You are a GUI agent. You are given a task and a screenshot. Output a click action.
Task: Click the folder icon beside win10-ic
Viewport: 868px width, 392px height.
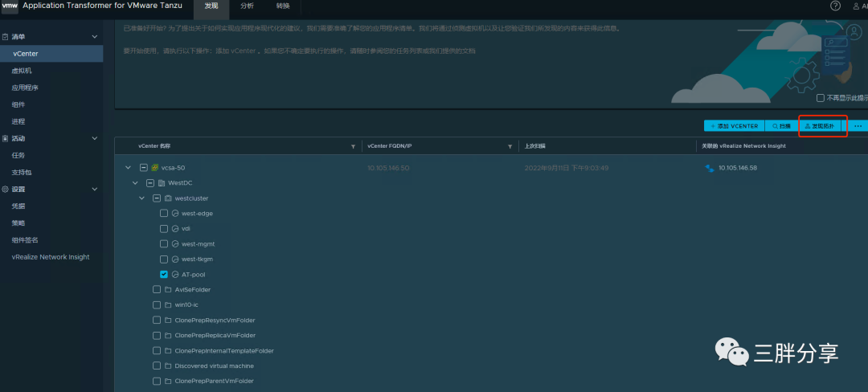point(168,304)
